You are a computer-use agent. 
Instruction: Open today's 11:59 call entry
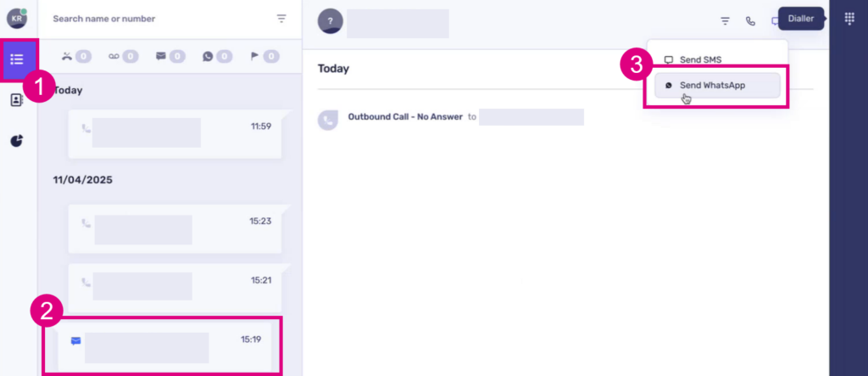coord(174,133)
